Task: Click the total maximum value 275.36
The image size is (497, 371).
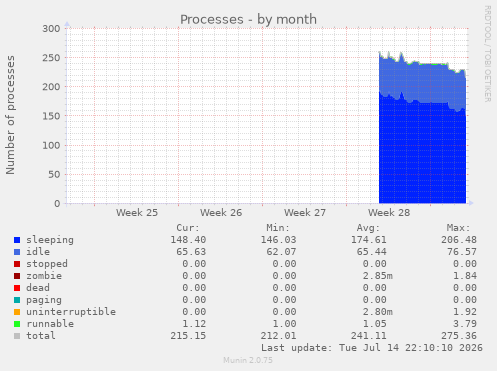Action: [x=459, y=336]
